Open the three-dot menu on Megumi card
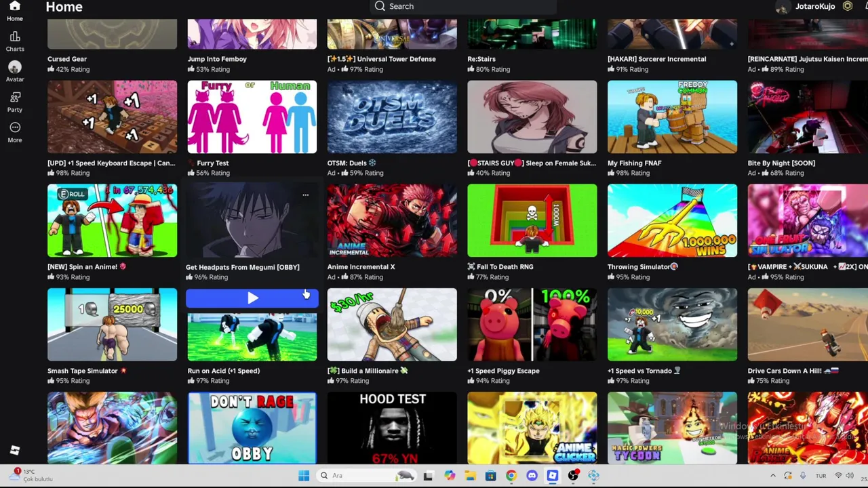This screenshot has height=488, width=868. (x=305, y=195)
